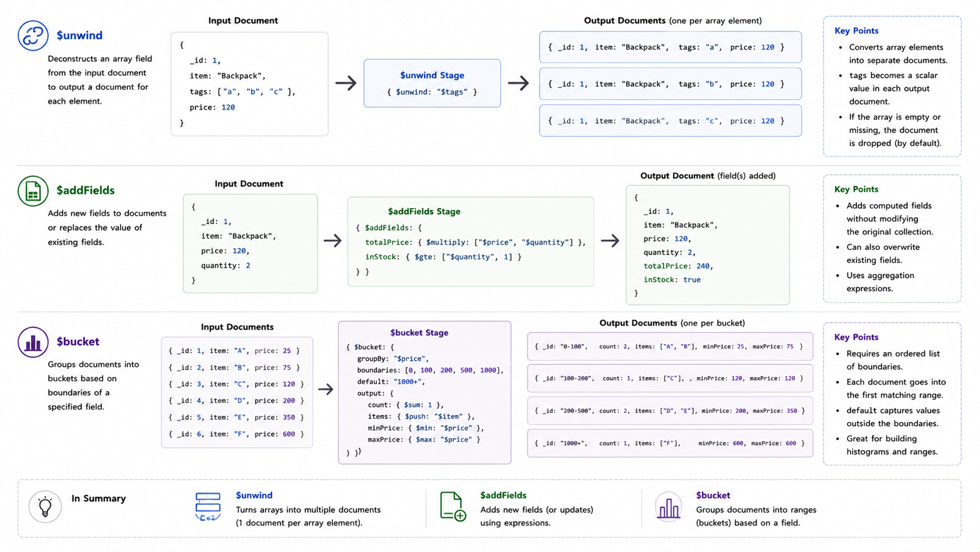This screenshot has height=552, width=980.
Task: Click the green $addFields document icon
Action: pyautogui.click(x=33, y=191)
